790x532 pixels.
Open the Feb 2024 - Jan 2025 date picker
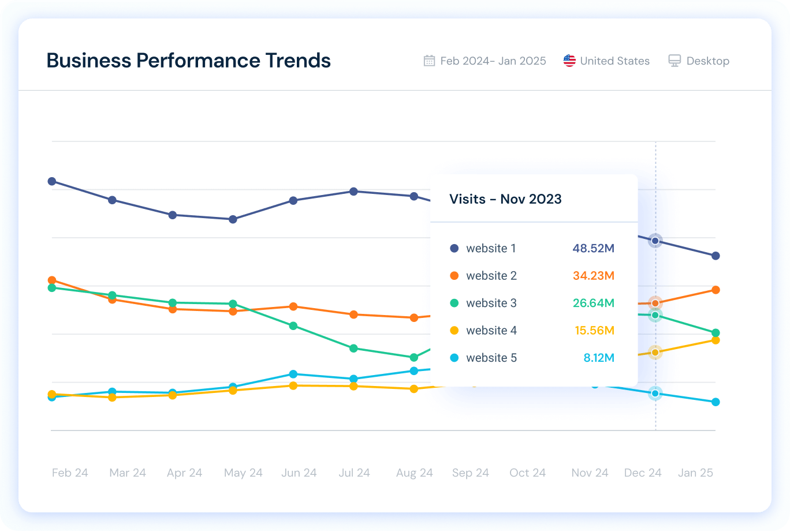pyautogui.click(x=493, y=60)
